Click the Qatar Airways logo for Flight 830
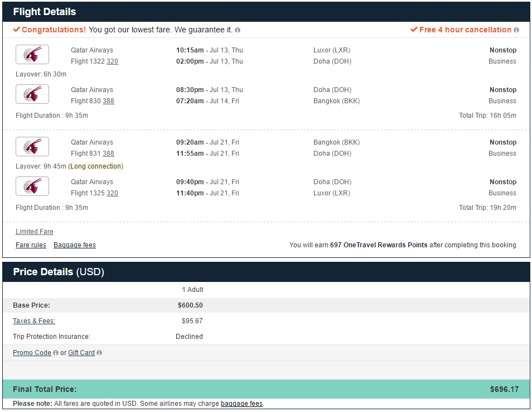532x412 pixels. tap(32, 94)
